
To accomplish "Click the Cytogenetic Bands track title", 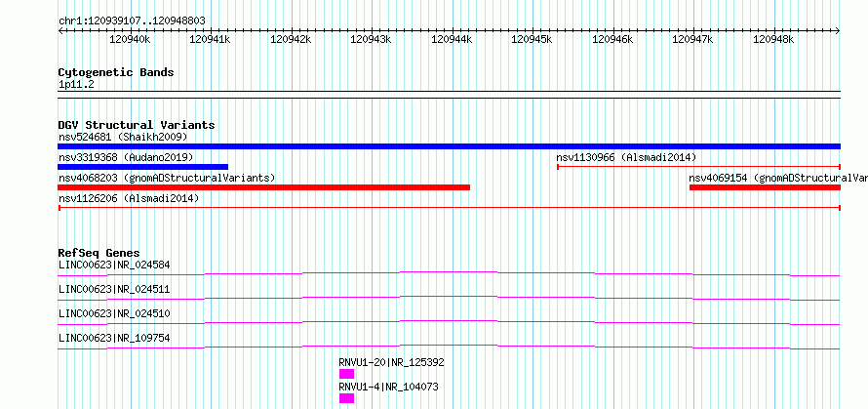I will click(116, 72).
